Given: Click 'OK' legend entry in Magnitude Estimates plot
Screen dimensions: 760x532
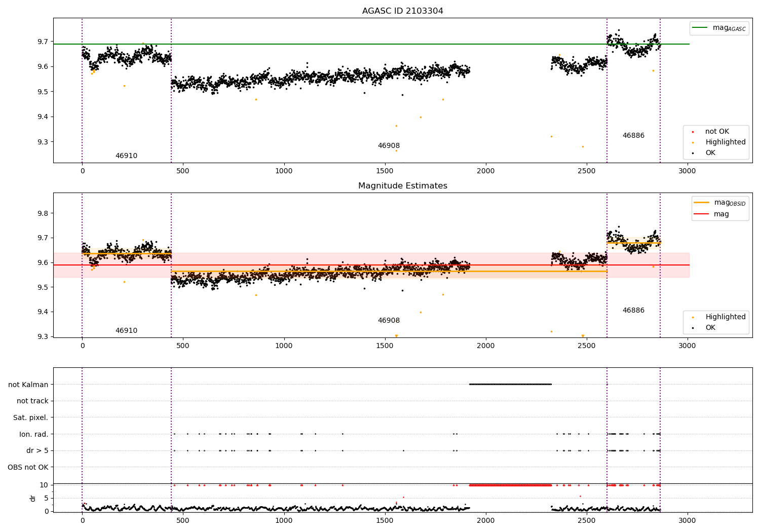Looking at the screenshot, I should point(710,328).
